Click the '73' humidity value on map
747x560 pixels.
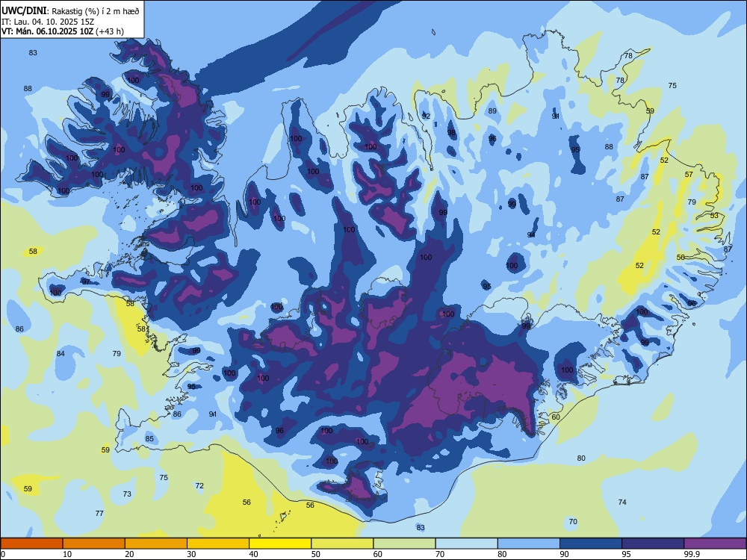(127, 494)
